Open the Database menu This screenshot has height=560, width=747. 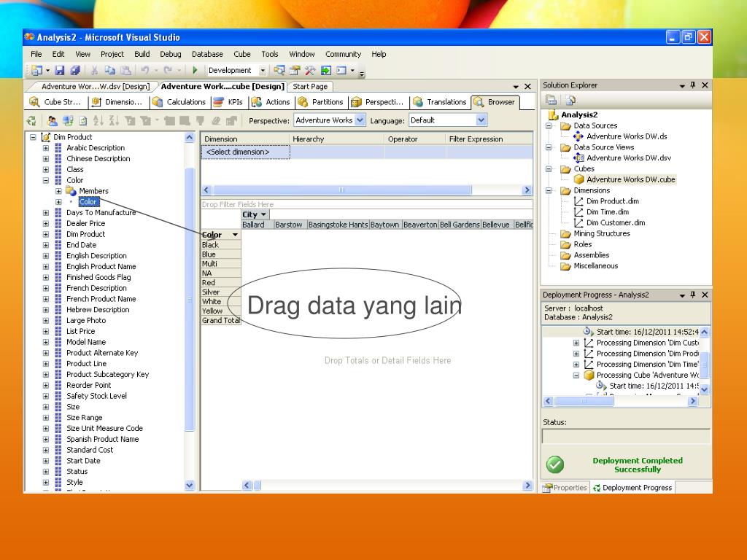(x=207, y=54)
